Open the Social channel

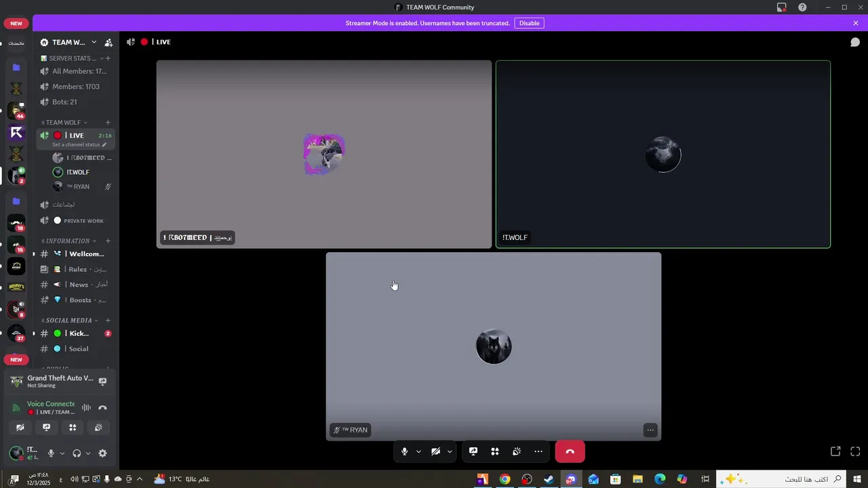[x=76, y=348]
